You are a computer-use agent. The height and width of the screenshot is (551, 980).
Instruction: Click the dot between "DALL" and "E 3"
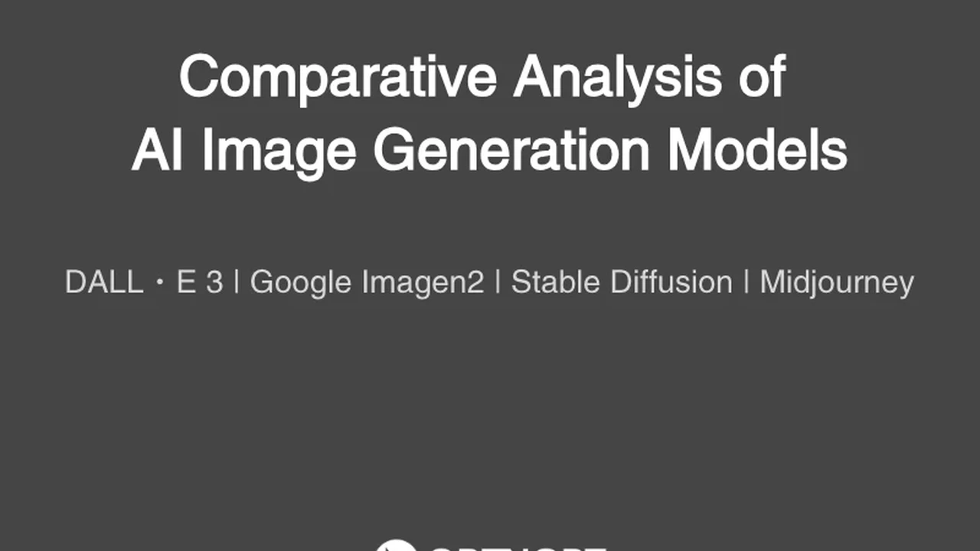pos(160,283)
